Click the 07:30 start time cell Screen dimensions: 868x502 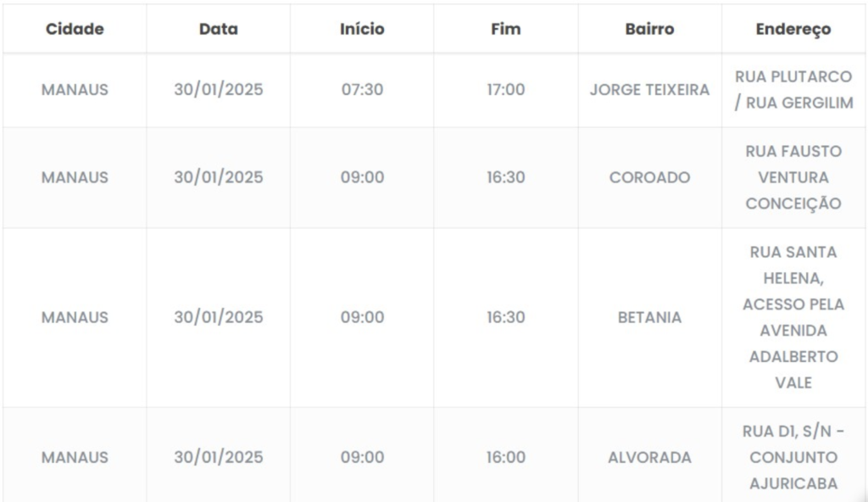point(362,90)
